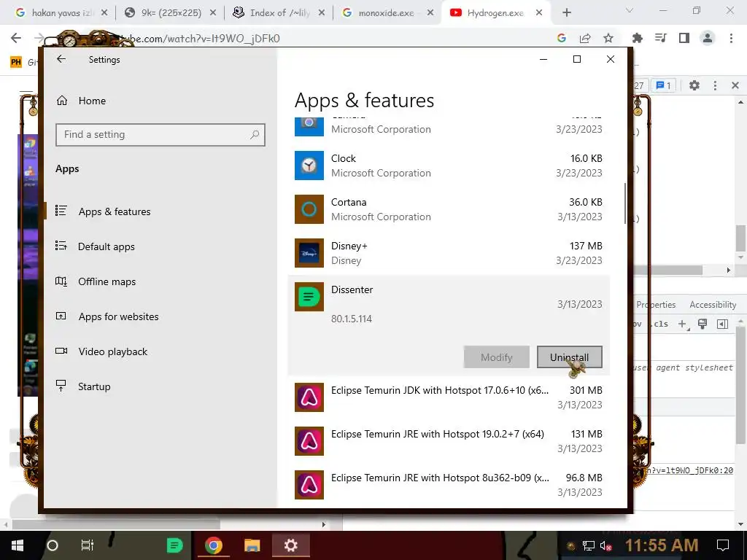The height and width of the screenshot is (560, 747).
Task: Open Chrome profile avatar
Action: (708, 38)
